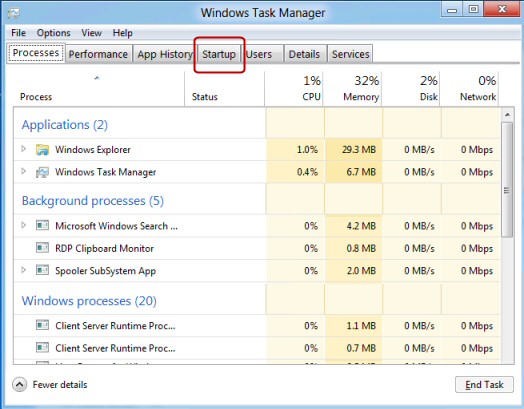The height and width of the screenshot is (409, 524).
Task: Select the Windows Explorer process name
Action: click(x=93, y=150)
